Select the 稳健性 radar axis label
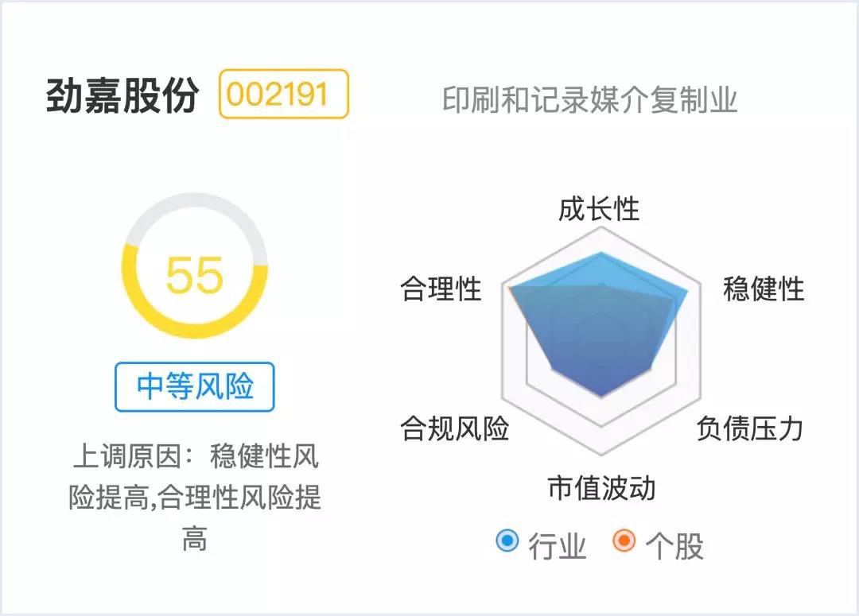Viewport: 859px width, 616px height. click(x=764, y=289)
